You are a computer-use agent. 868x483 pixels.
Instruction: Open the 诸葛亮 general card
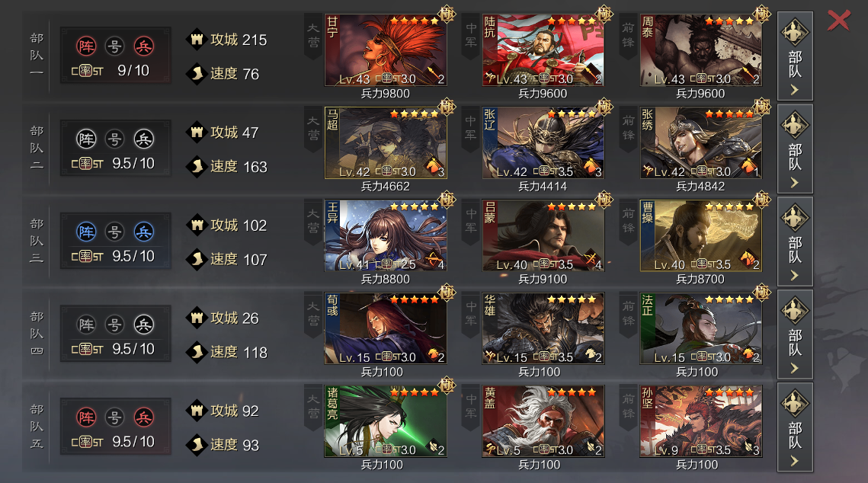click(x=386, y=421)
